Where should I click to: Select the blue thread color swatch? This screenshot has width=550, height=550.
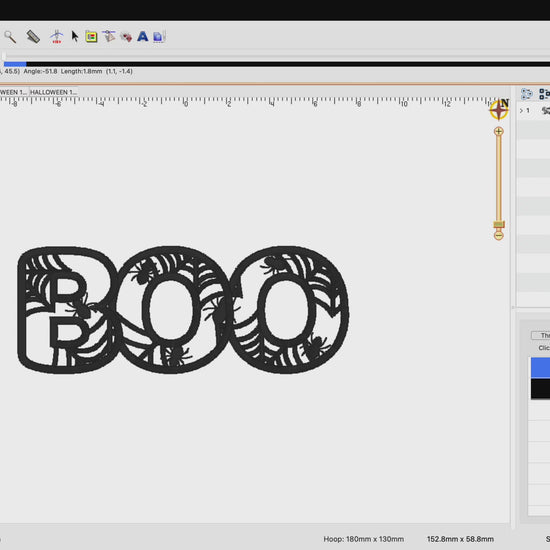click(x=540, y=368)
